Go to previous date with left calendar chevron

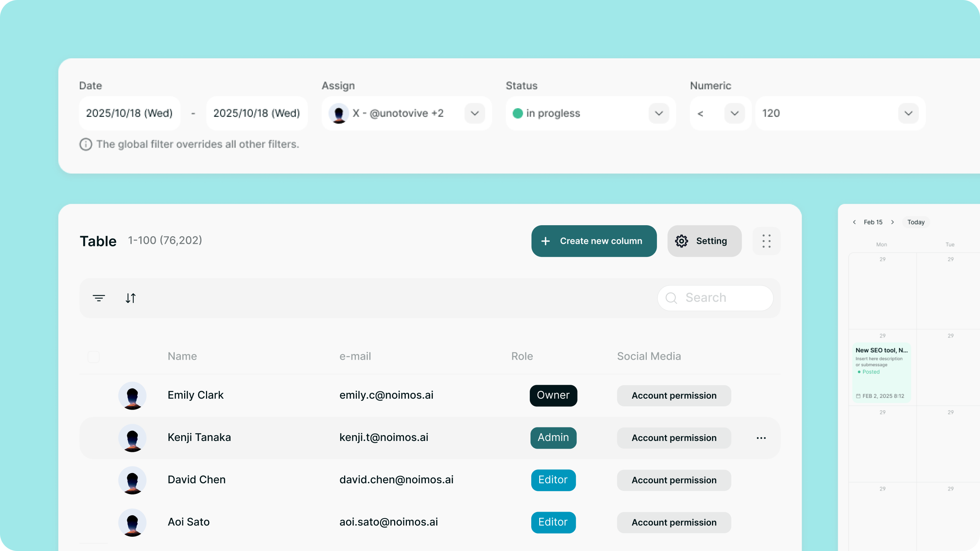[x=855, y=222]
